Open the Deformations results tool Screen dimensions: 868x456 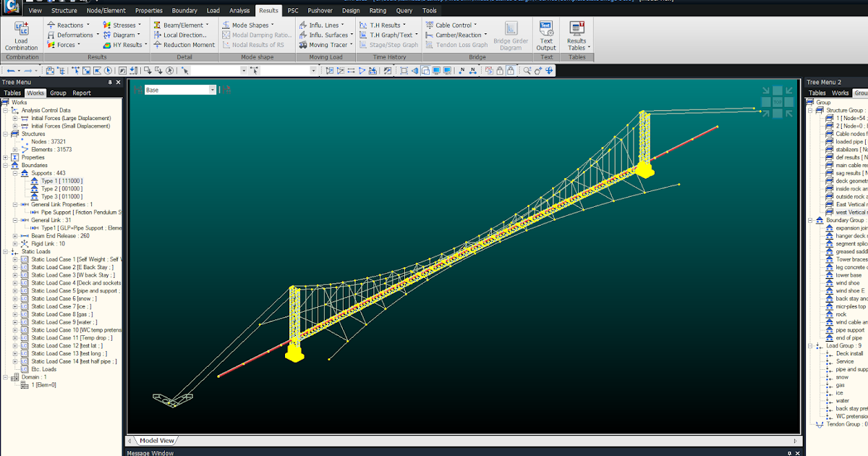[x=72, y=34]
